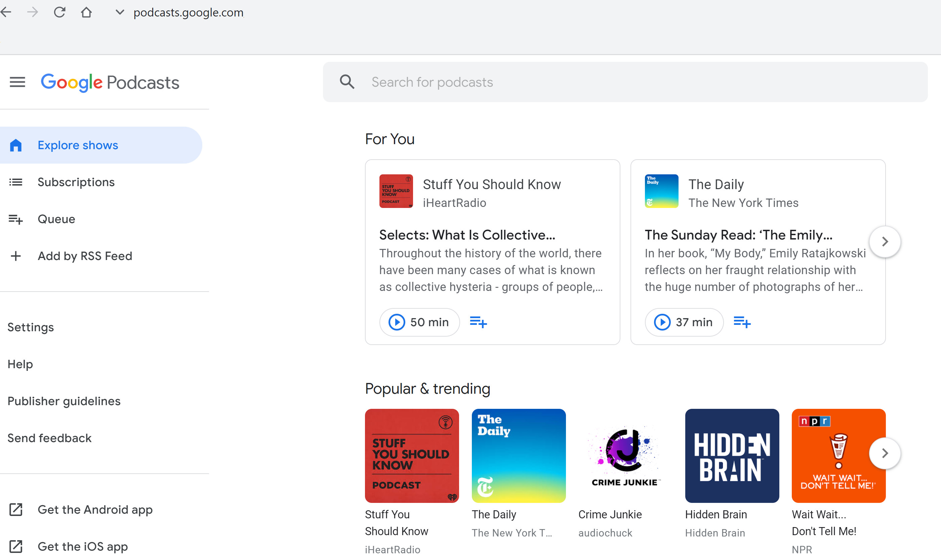Image resolution: width=941 pixels, height=560 pixels.
Task: Show more Popular & trending shows
Action: pyautogui.click(x=885, y=453)
